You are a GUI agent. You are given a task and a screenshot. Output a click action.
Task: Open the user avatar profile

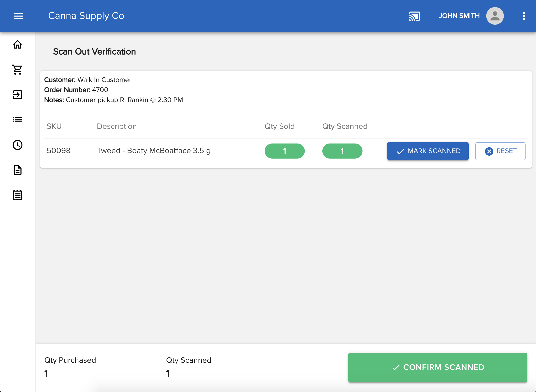click(495, 16)
